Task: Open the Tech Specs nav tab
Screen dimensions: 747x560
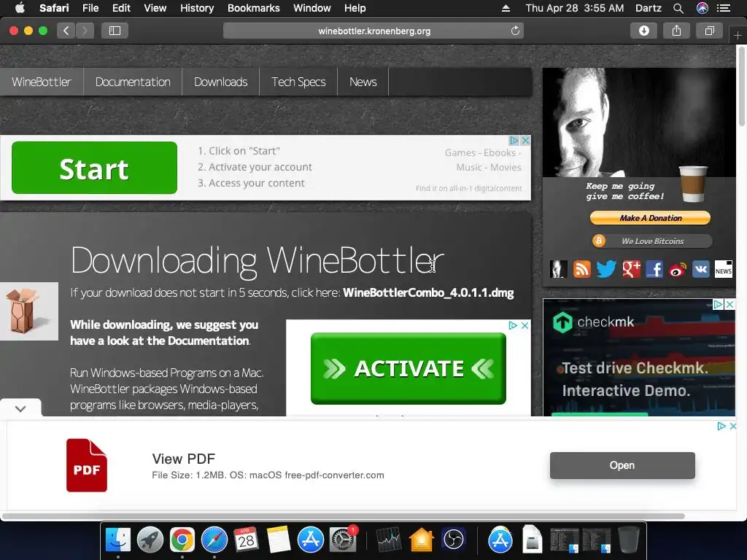Action: click(298, 82)
